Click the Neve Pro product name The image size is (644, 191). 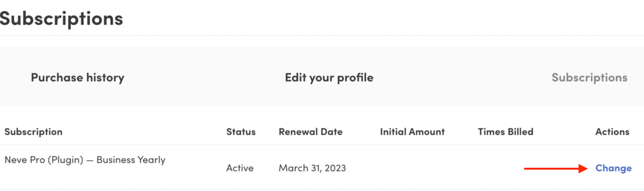[x=25, y=160]
